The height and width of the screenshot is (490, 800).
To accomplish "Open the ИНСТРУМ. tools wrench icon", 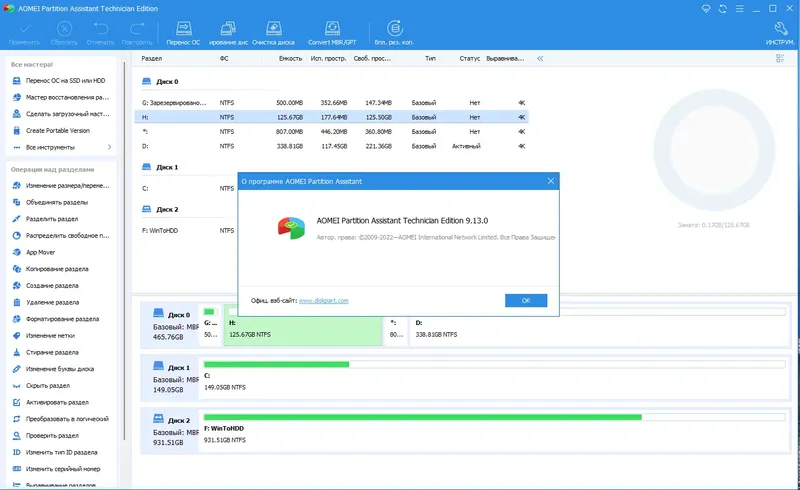I will tap(780, 33).
